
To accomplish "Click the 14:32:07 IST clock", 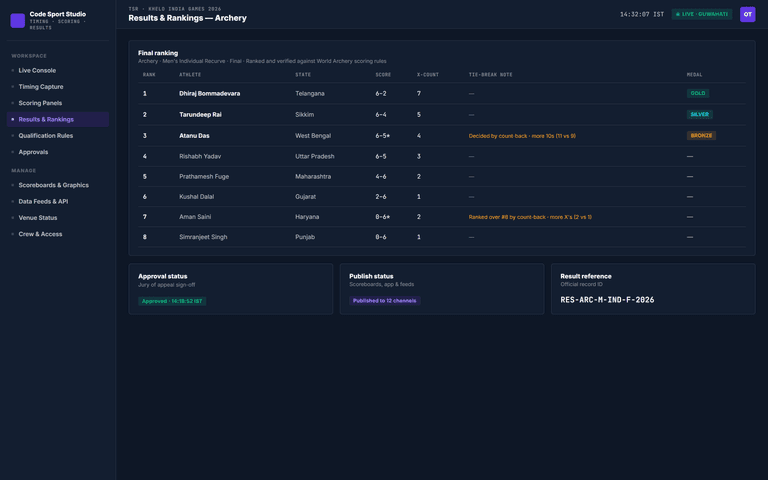I will pyautogui.click(x=642, y=14).
